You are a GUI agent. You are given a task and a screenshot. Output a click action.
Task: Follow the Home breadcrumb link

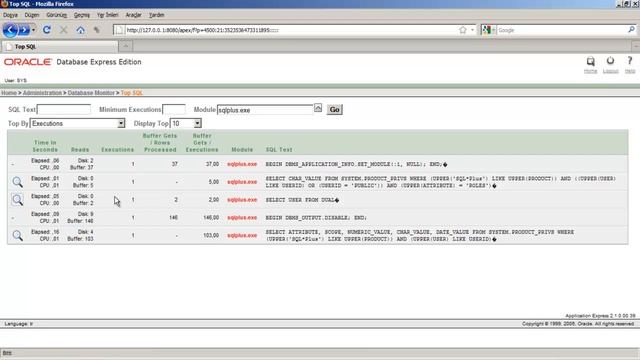pyautogui.click(x=9, y=93)
